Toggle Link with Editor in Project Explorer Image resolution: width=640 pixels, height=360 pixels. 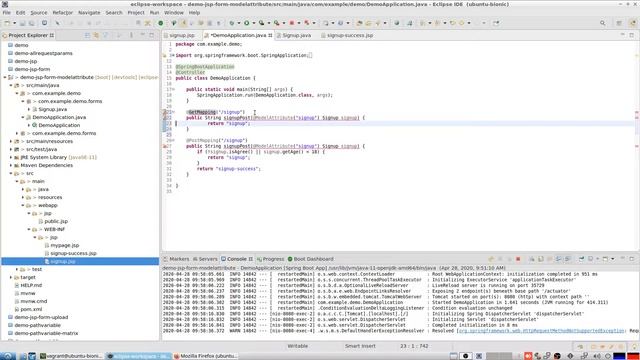tap(96, 36)
